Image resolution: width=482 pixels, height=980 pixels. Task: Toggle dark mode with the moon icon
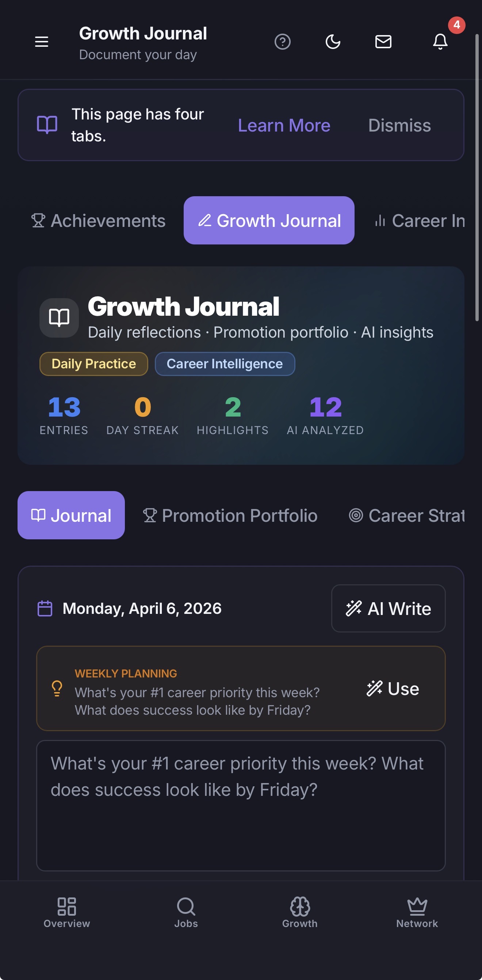(333, 42)
